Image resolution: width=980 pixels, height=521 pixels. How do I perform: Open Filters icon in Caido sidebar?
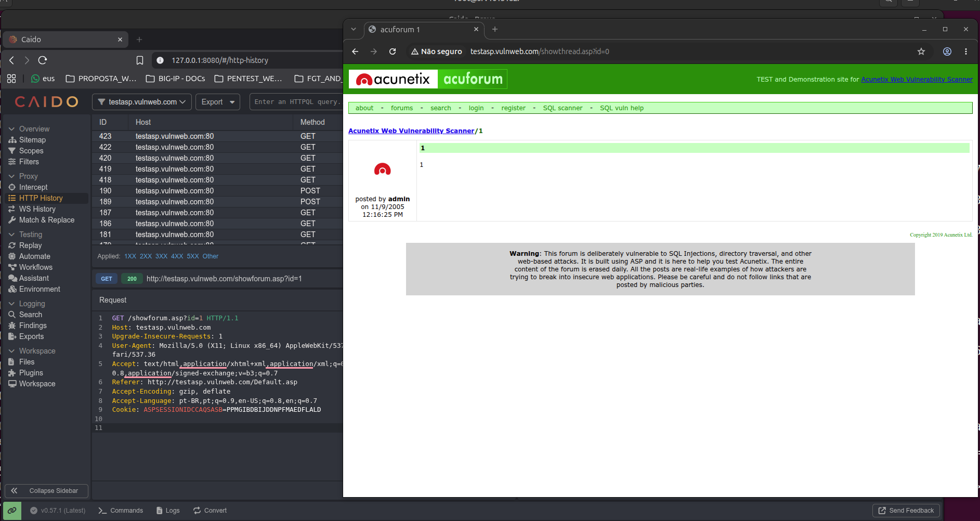point(12,162)
